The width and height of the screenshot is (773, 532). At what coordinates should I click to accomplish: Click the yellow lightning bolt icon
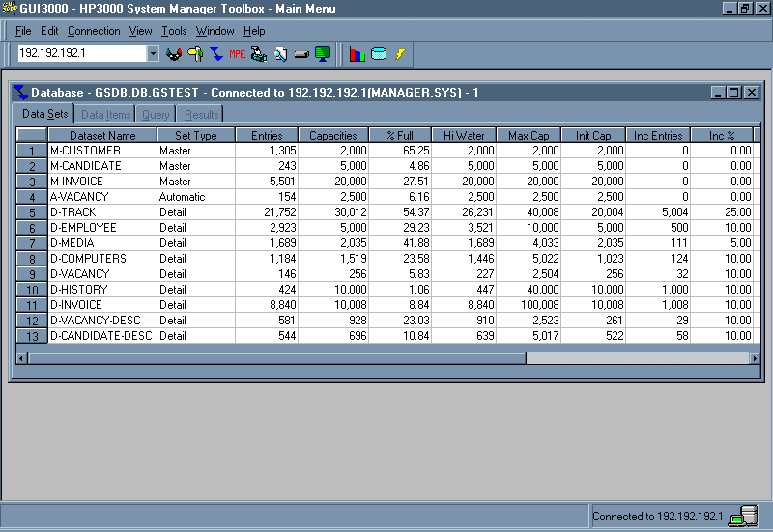tap(400, 54)
